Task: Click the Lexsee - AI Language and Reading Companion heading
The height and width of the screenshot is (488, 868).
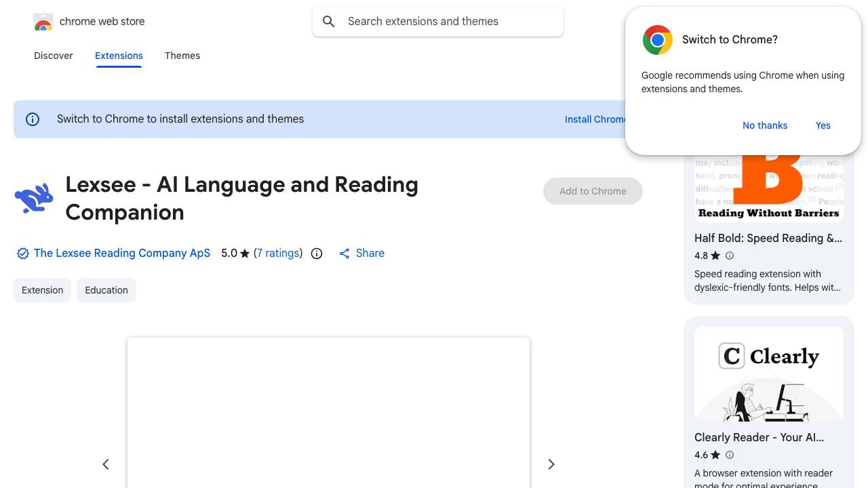Action: tap(242, 199)
